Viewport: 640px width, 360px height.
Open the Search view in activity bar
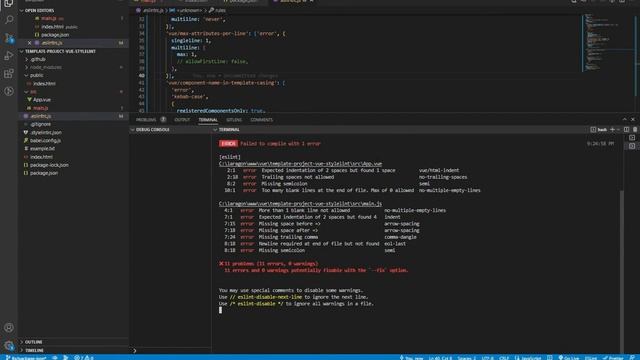pyautogui.click(x=9, y=20)
